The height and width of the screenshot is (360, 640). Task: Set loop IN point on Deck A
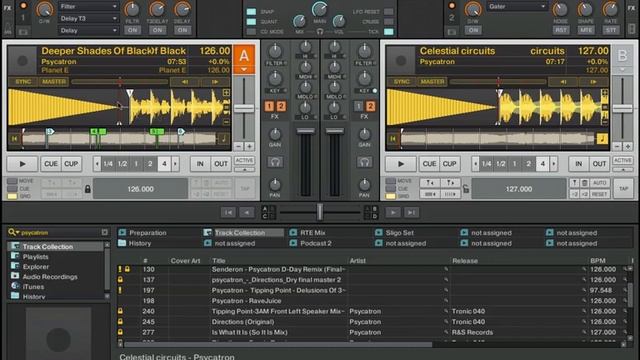tap(200, 164)
